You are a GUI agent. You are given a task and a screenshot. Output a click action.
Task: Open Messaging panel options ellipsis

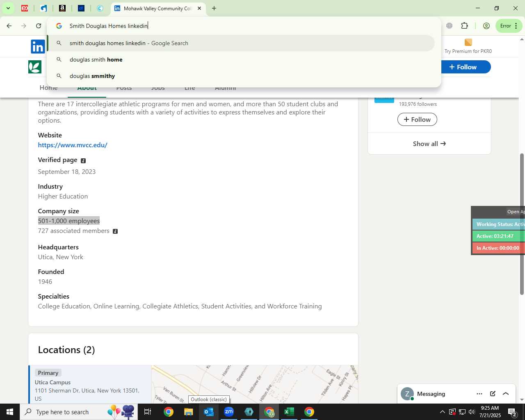click(x=479, y=394)
